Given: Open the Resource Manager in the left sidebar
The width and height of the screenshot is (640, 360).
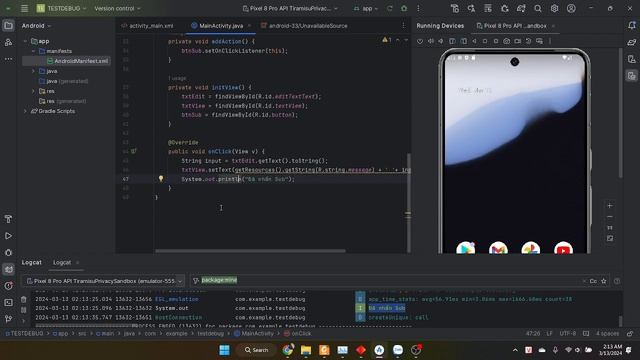Looking at the screenshot, I should pyautogui.click(x=8, y=42).
